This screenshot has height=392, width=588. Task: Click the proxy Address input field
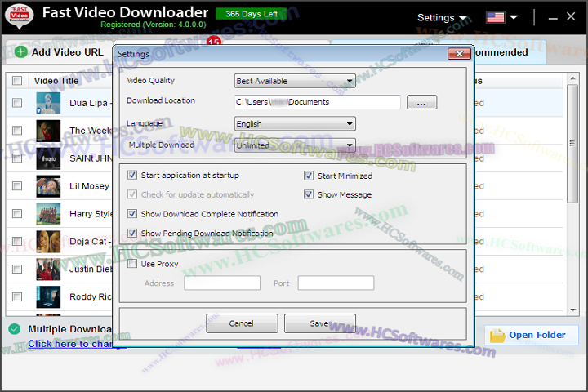click(x=222, y=283)
